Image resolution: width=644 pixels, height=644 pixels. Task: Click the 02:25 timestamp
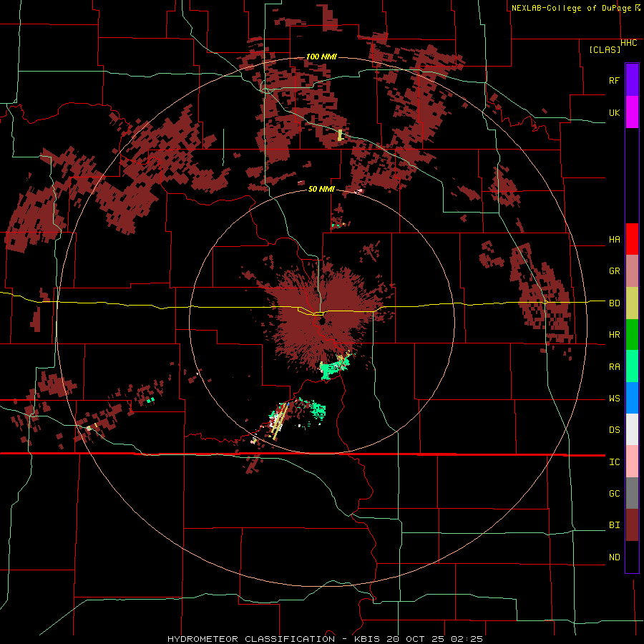click(x=467, y=639)
